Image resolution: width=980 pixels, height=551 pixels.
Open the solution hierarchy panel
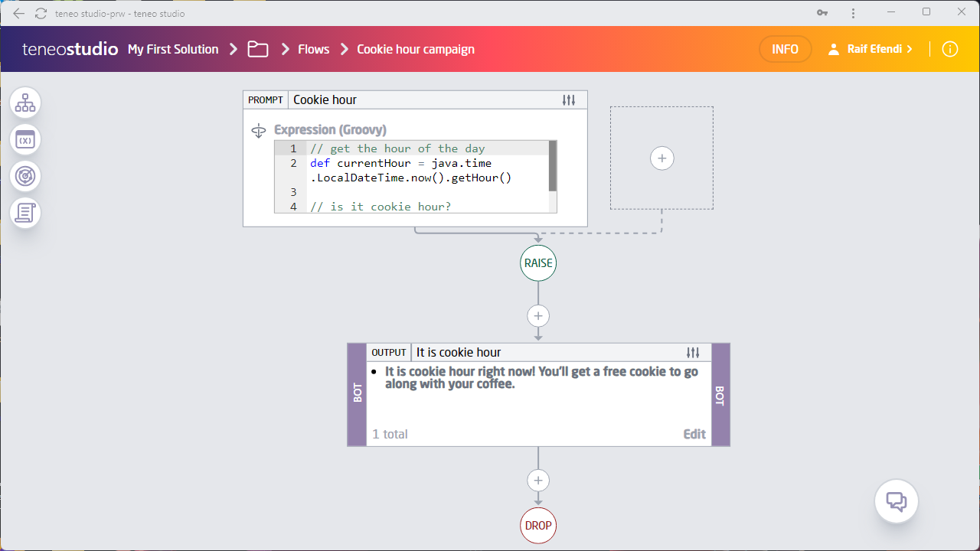(25, 102)
